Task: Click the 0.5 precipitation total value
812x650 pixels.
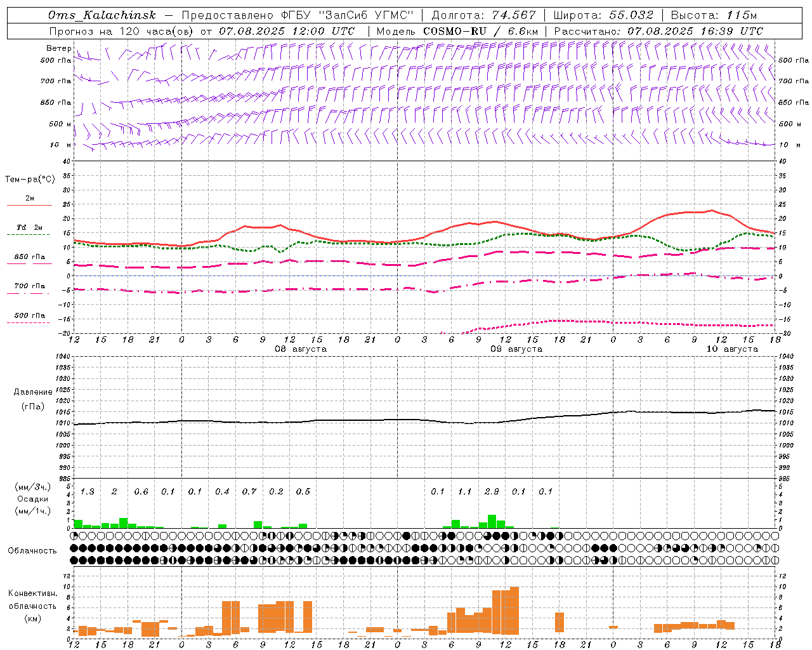Action: (x=303, y=491)
